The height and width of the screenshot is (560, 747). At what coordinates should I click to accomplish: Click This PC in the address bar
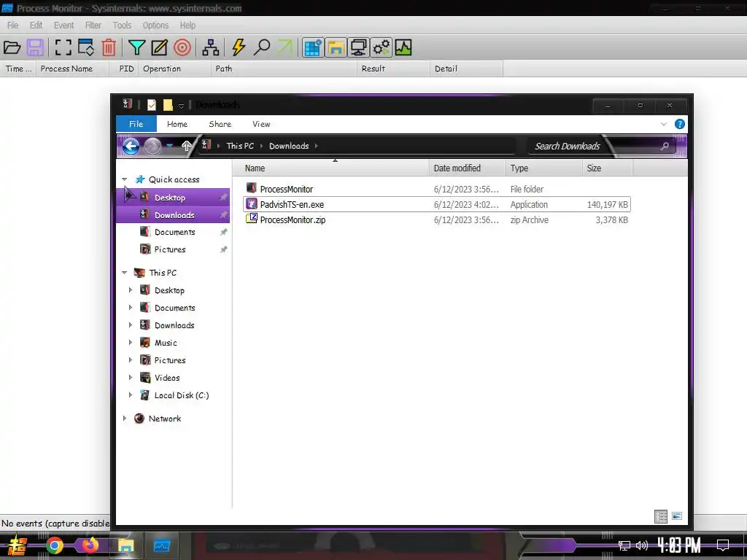click(x=240, y=146)
